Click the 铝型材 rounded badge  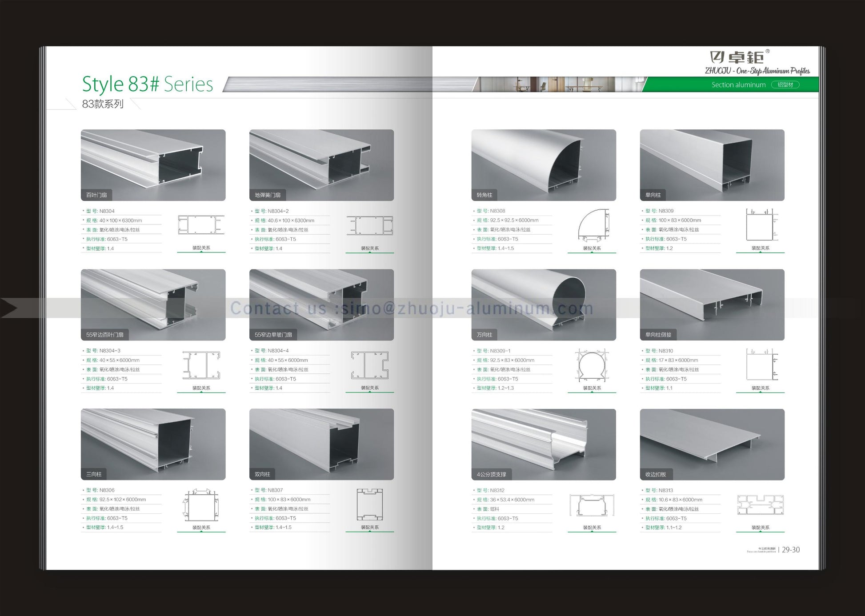click(785, 84)
